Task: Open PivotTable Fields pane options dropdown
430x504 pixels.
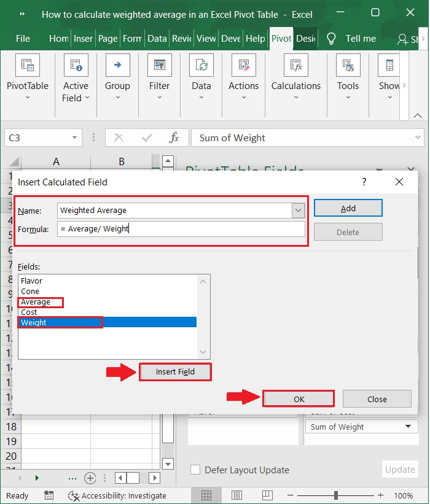Action: coord(380,169)
